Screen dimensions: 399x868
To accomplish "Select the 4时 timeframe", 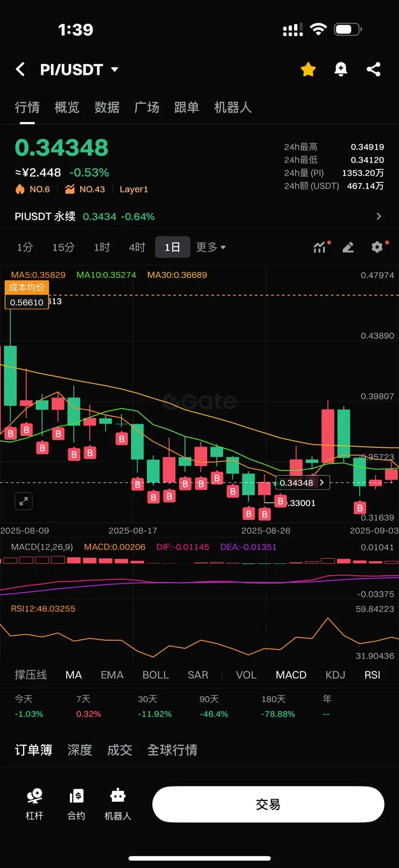I will coord(137,247).
